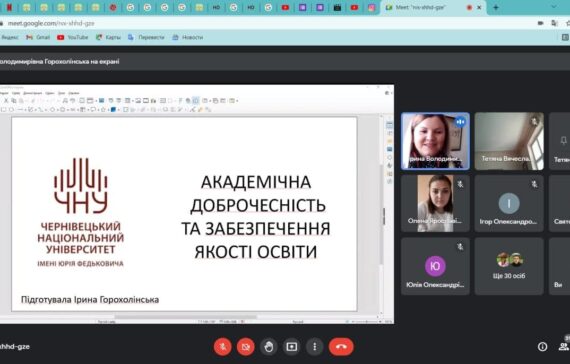The image size is (570, 364).
Task: Open the browser side panel icon
Action: 565,37
